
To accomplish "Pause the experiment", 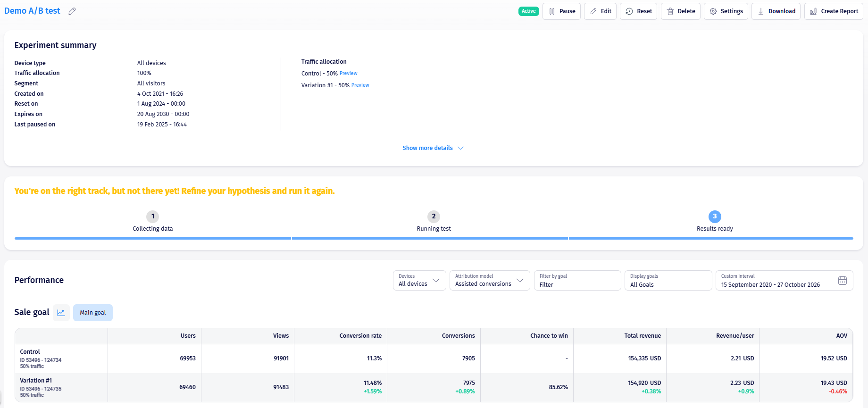I will point(562,11).
